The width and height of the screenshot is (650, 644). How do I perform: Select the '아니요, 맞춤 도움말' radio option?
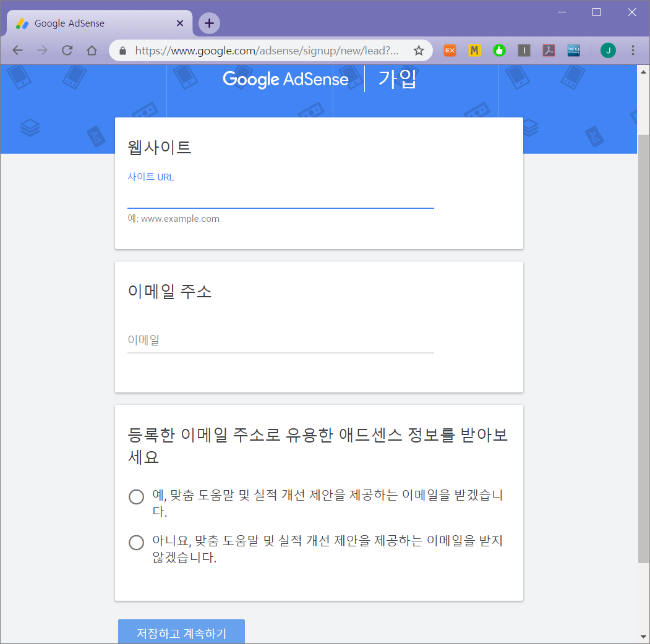point(137,542)
